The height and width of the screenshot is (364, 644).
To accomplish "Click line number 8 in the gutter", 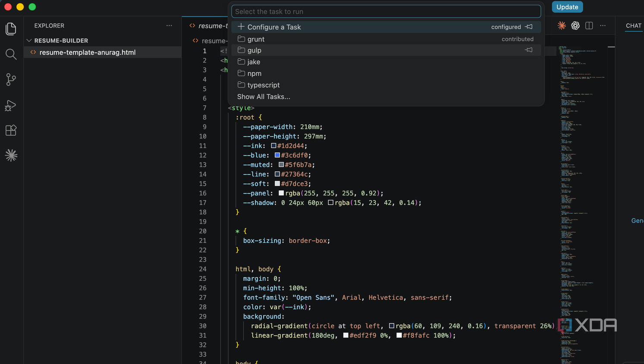I will (204, 117).
